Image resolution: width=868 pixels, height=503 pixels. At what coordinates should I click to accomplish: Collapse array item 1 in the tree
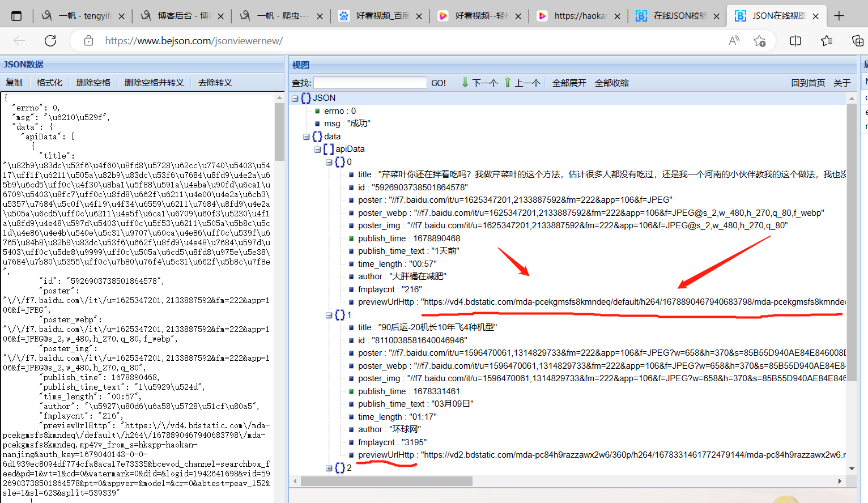(x=329, y=315)
